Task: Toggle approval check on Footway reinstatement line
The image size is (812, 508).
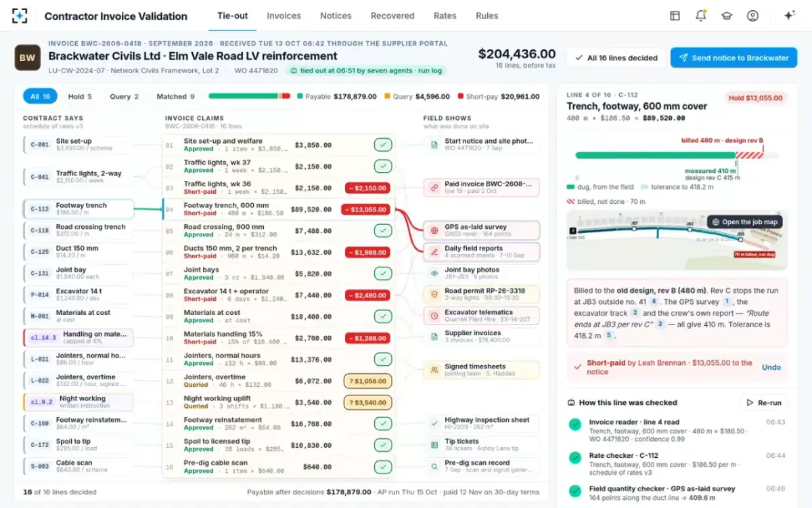Action: click(x=383, y=424)
